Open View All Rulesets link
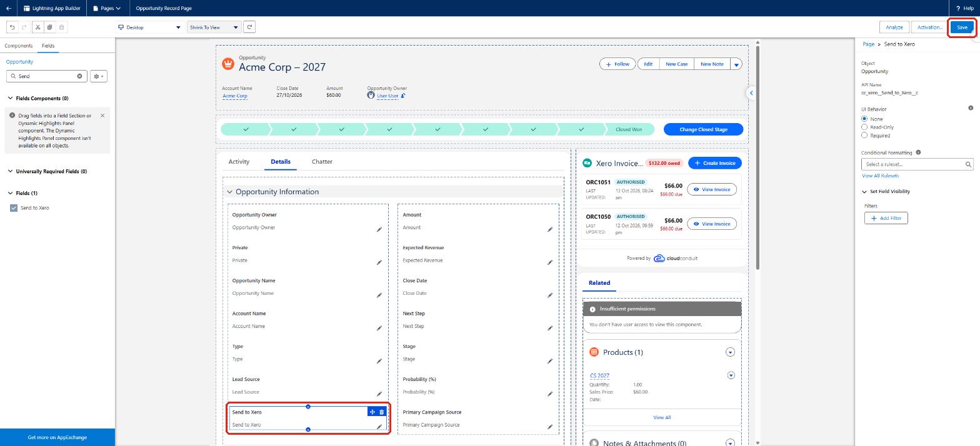 point(880,176)
